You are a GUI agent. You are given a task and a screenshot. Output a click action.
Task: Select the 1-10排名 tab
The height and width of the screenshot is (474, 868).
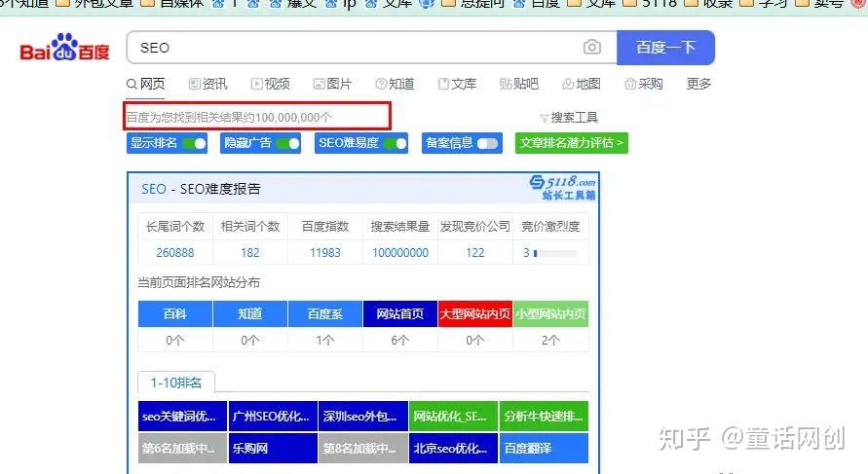coord(176,383)
